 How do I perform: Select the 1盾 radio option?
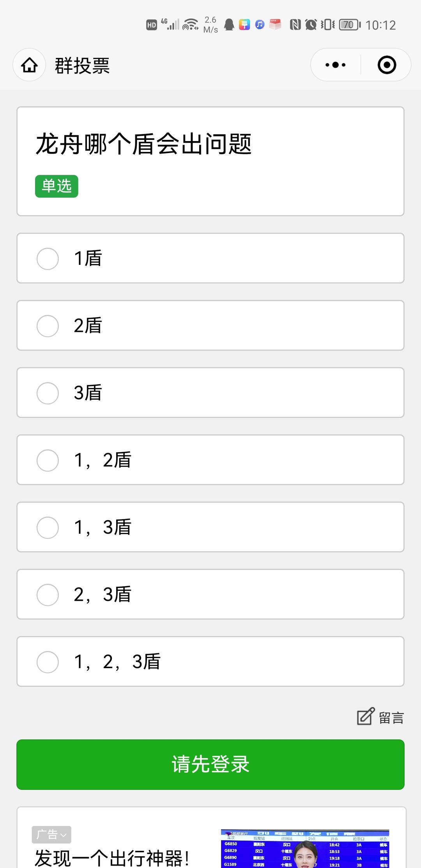coord(210,258)
